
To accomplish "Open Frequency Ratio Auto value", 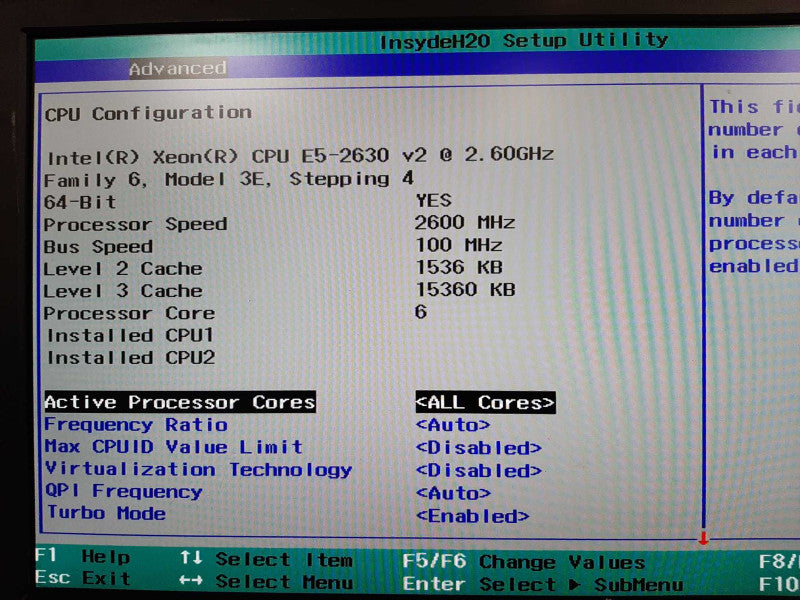I will 453,424.
